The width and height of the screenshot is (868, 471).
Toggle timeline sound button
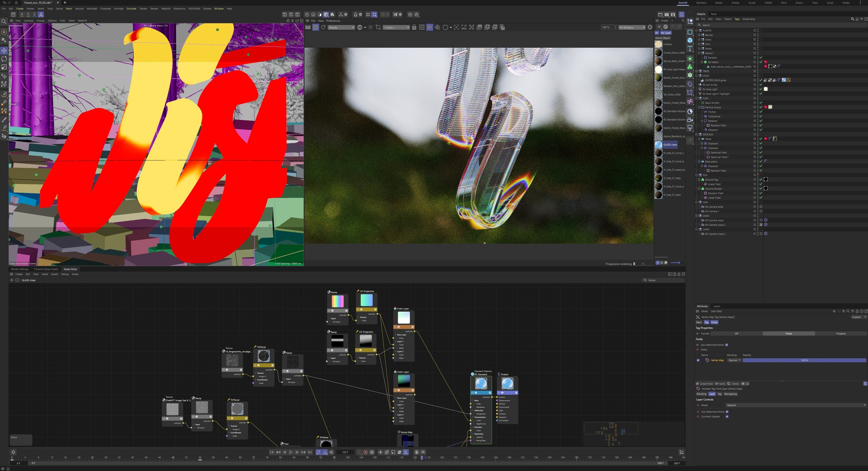[x=331, y=452]
